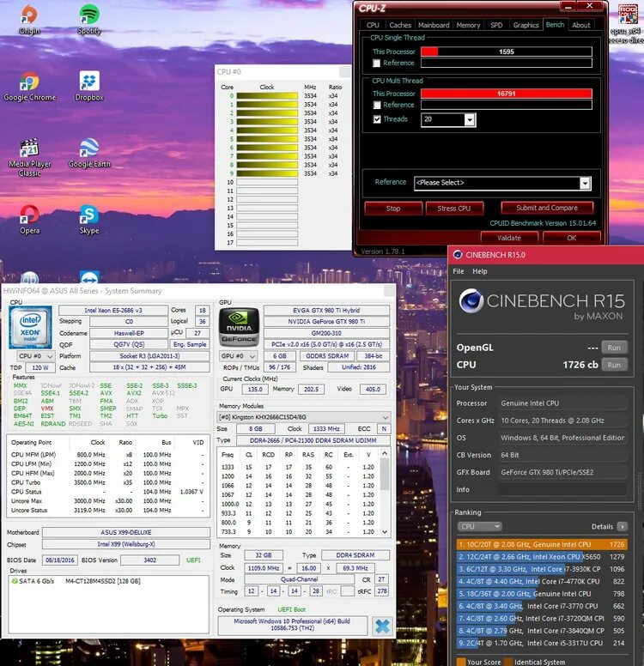Click the NVIDIA GeForce logo in HWiNFO64
The width and height of the screenshot is (644, 666).
pos(239,327)
